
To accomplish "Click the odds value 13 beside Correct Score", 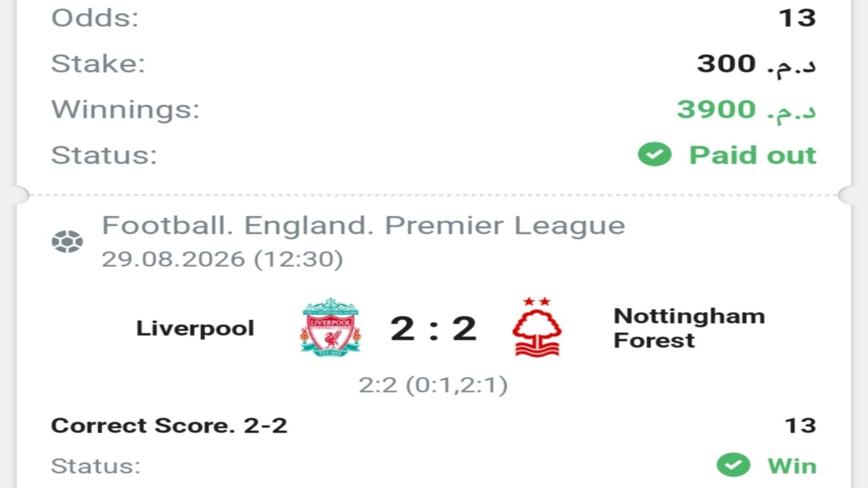I will click(x=801, y=426).
